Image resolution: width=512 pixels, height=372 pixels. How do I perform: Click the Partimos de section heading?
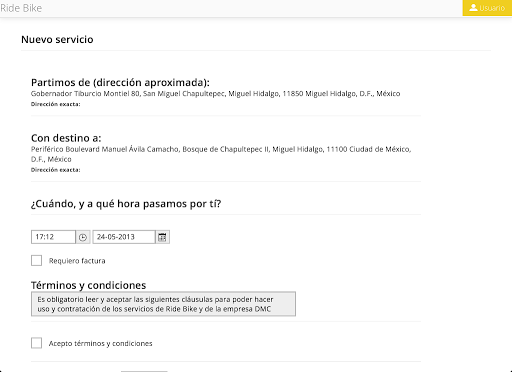pyautogui.click(x=120, y=82)
